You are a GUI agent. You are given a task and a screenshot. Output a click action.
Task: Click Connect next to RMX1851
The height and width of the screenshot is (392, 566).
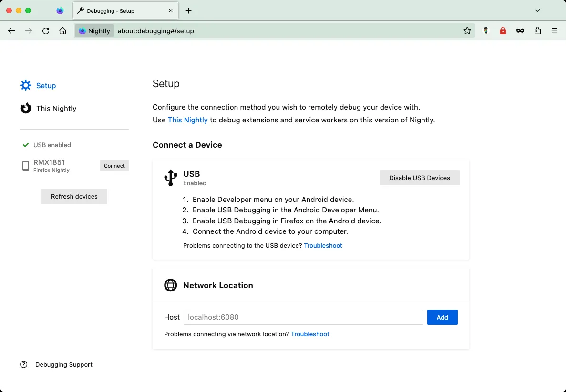(x=114, y=166)
